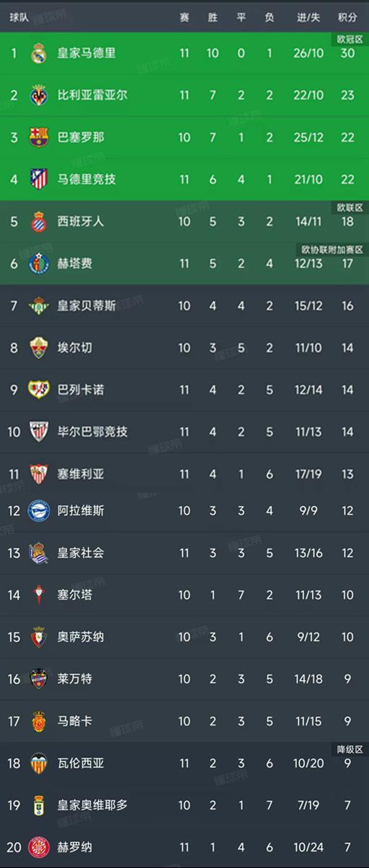Screen dimensions: 369x868
Task: Open team name 皇家社会
Action: (81, 553)
